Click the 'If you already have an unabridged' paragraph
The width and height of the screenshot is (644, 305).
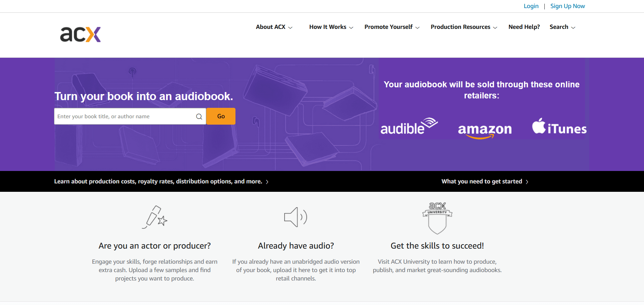(296, 270)
